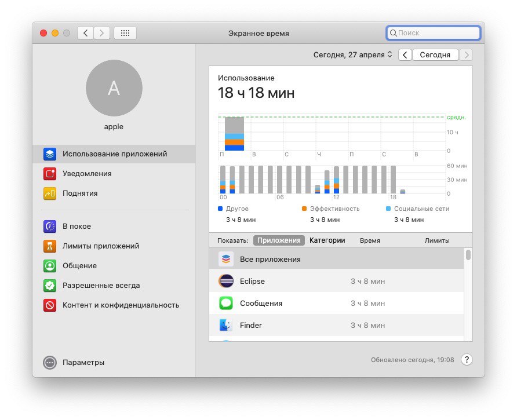
Task: Click the green средн. average label
Action: coord(456,118)
